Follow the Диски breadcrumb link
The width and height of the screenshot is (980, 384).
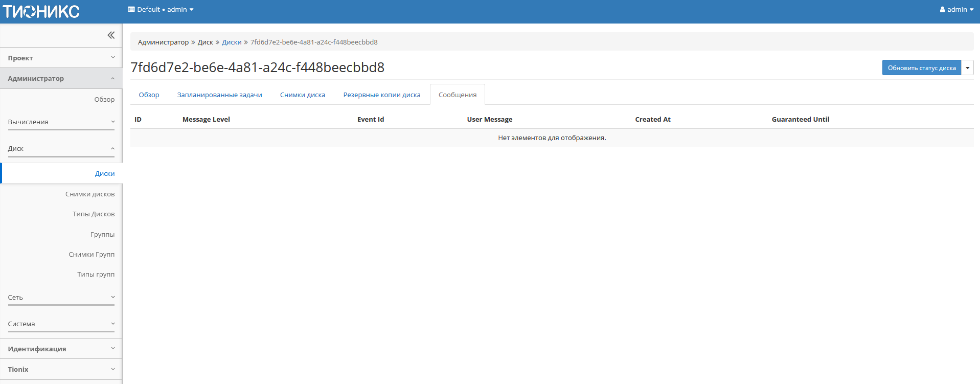pyautogui.click(x=232, y=42)
